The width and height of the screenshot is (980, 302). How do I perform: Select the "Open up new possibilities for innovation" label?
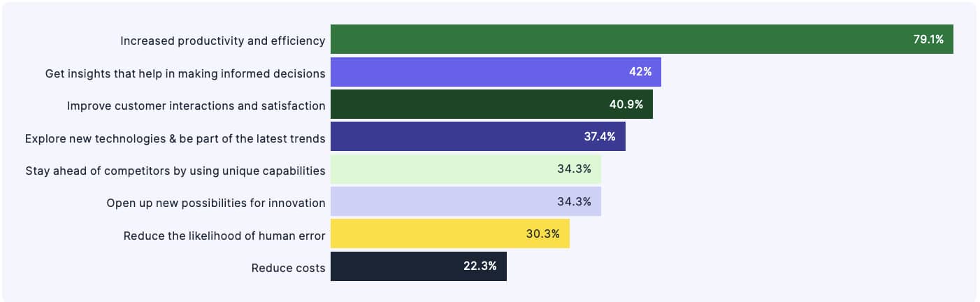[215, 203]
